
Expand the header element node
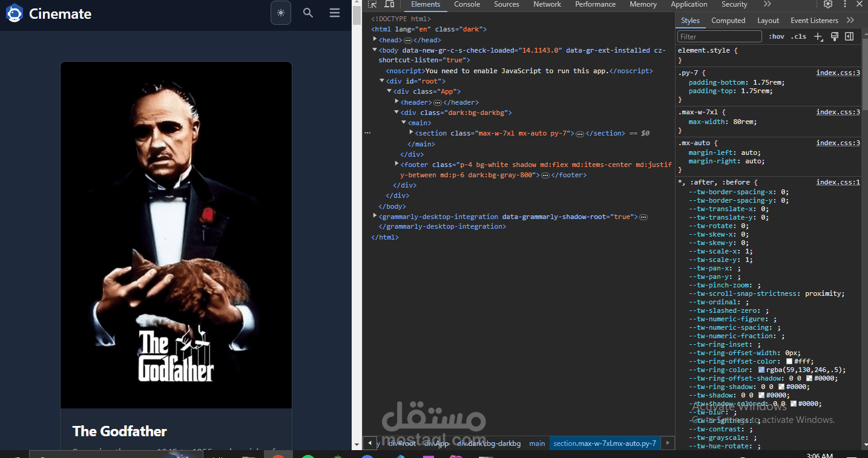pyautogui.click(x=397, y=102)
